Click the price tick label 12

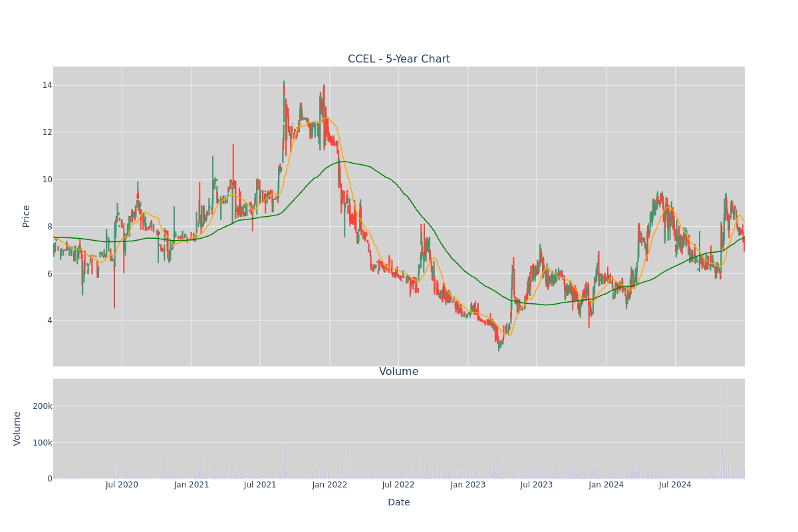coord(47,132)
